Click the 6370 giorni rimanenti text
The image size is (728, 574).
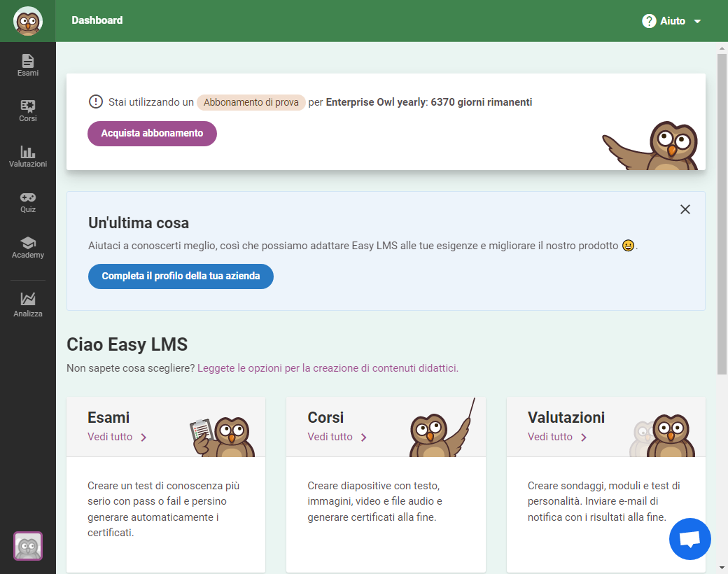[x=482, y=102]
